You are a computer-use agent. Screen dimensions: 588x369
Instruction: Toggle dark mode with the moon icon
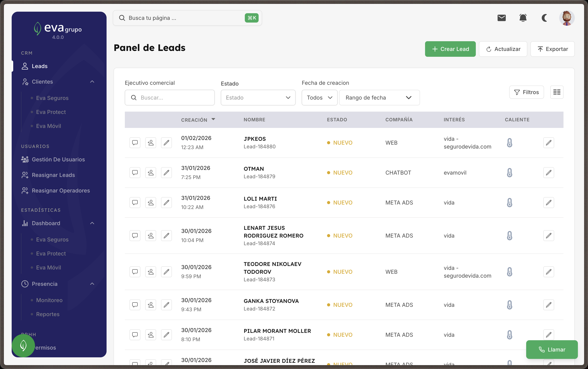click(x=544, y=18)
